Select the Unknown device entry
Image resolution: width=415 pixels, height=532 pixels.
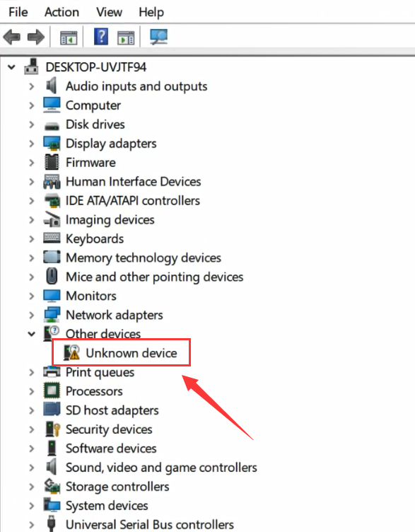tap(131, 353)
